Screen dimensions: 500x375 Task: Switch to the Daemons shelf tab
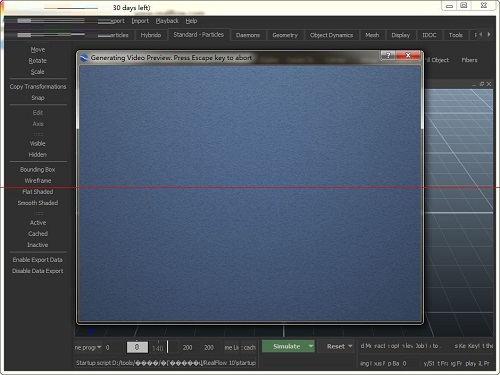point(248,35)
